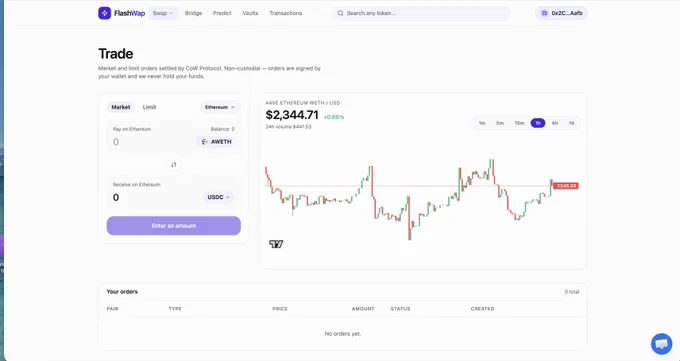Image resolution: width=680 pixels, height=361 pixels.
Task: Select the 4h chart interval
Action: click(x=555, y=123)
